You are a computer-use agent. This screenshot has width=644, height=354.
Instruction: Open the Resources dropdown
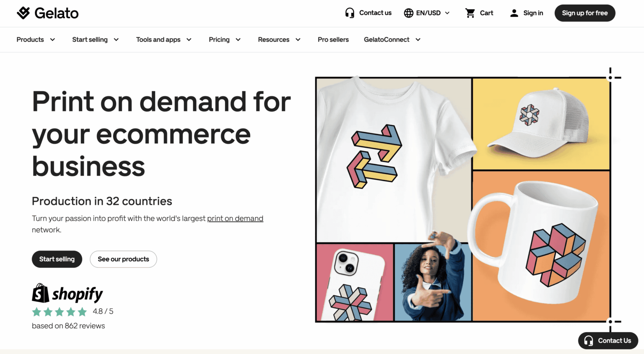pyautogui.click(x=279, y=39)
